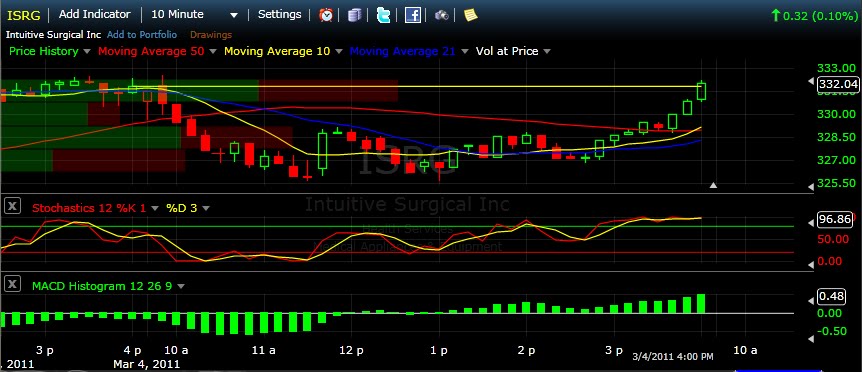Image resolution: width=862 pixels, height=372 pixels.
Task: Select the Moving Average 21 label
Action: 402,51
